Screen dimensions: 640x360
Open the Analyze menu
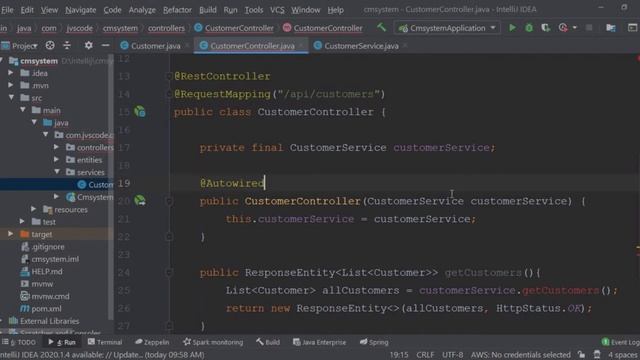tap(142, 9)
